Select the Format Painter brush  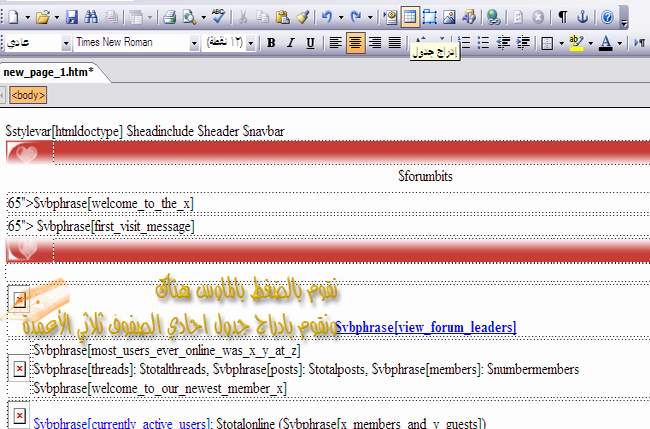[x=303, y=17]
